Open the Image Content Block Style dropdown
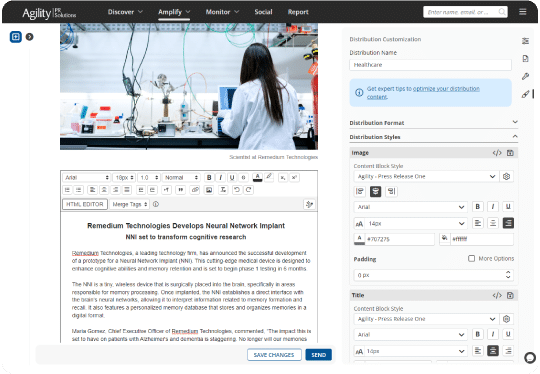The height and width of the screenshot is (374, 540). coord(426,176)
